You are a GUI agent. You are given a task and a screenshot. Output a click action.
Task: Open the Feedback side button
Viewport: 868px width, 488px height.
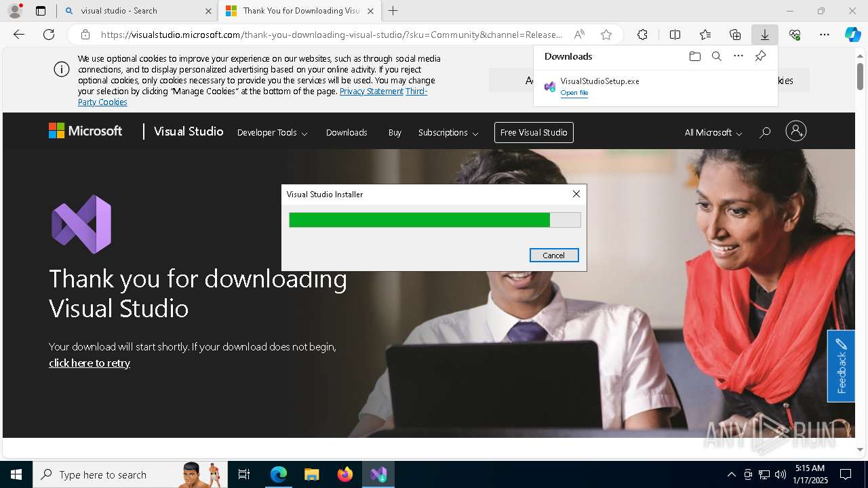point(841,366)
